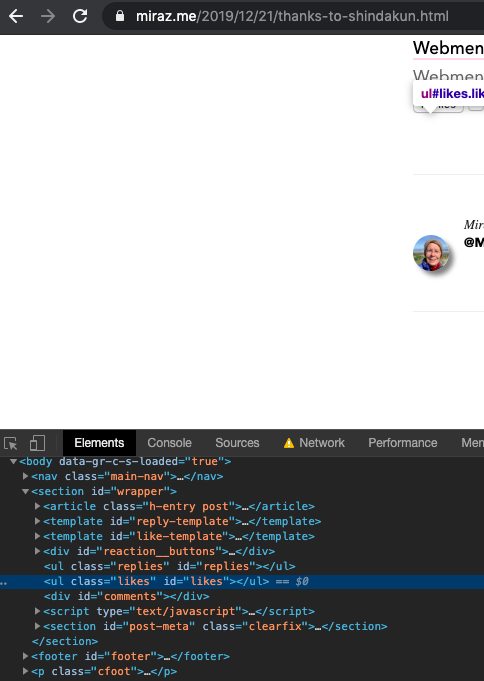Click the round profile avatar photo
Image resolution: width=484 pixels, height=681 pixels.
[431, 253]
